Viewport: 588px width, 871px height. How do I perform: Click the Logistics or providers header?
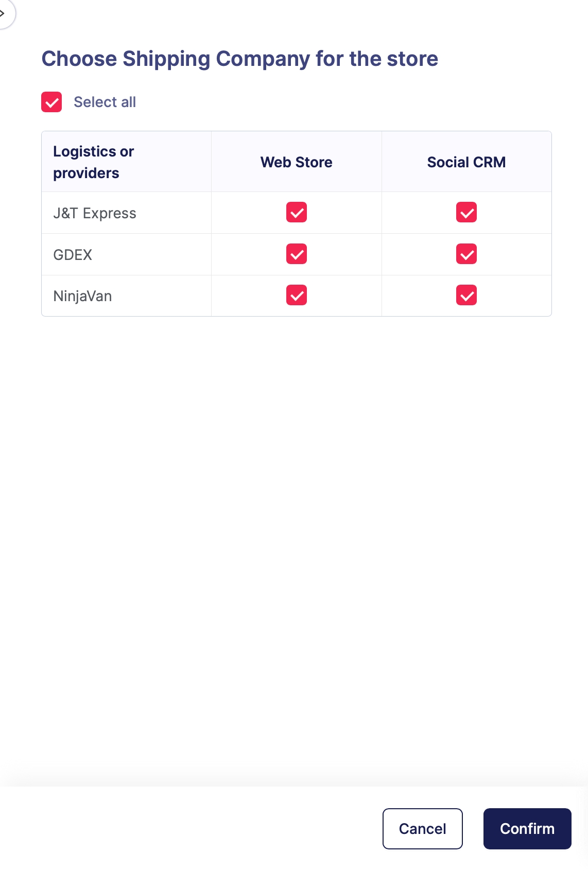click(94, 162)
